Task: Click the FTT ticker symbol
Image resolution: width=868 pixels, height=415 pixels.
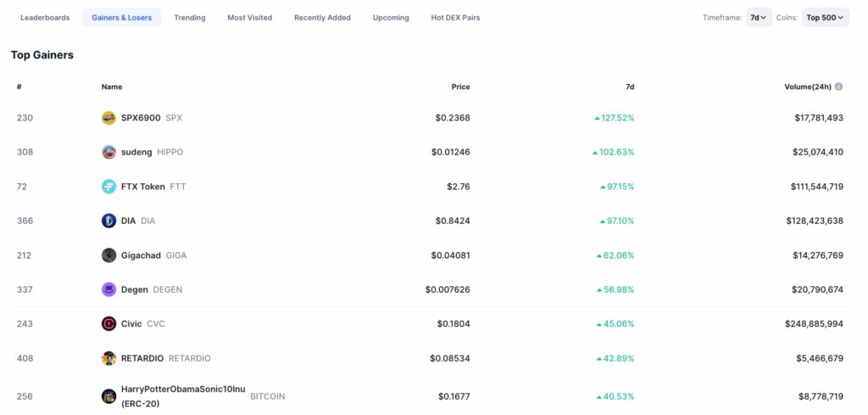Action: 178,187
